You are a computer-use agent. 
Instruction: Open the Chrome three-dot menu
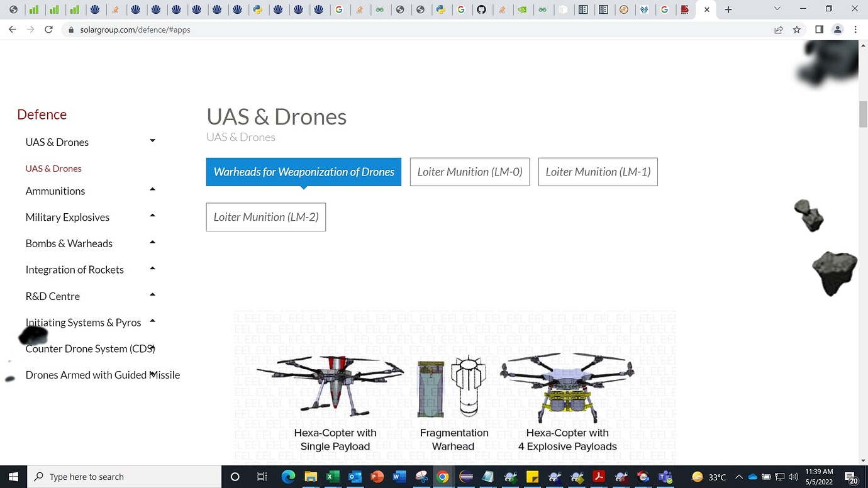(855, 30)
